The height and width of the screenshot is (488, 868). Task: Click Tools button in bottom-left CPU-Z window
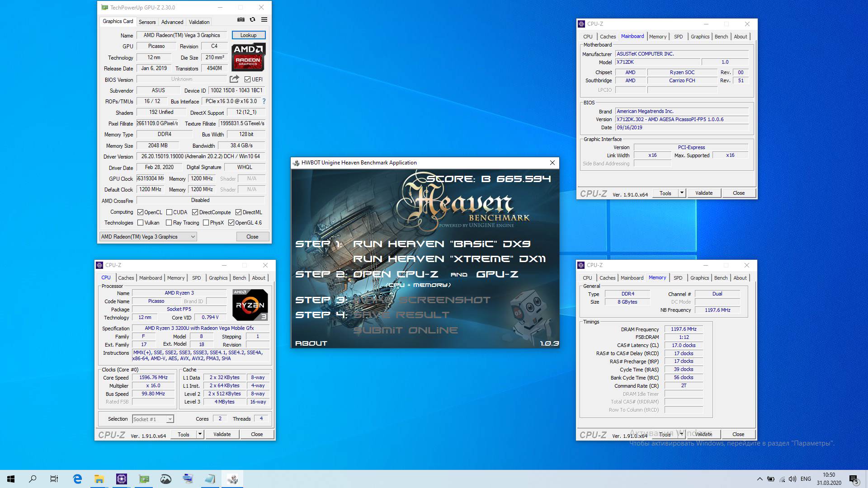pyautogui.click(x=184, y=434)
